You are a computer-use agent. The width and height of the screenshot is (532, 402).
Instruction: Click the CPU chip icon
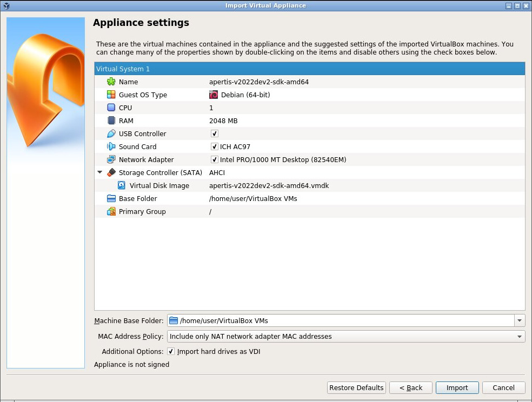(111, 108)
